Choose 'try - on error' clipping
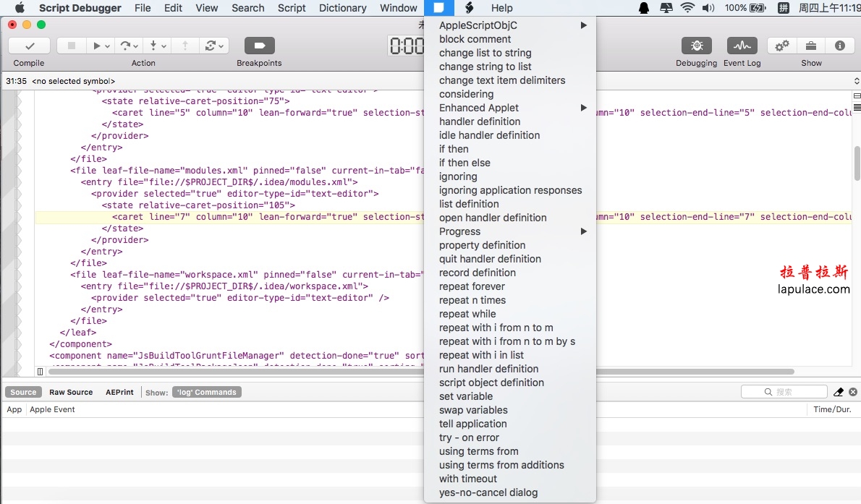The height and width of the screenshot is (504, 861). 510,437
